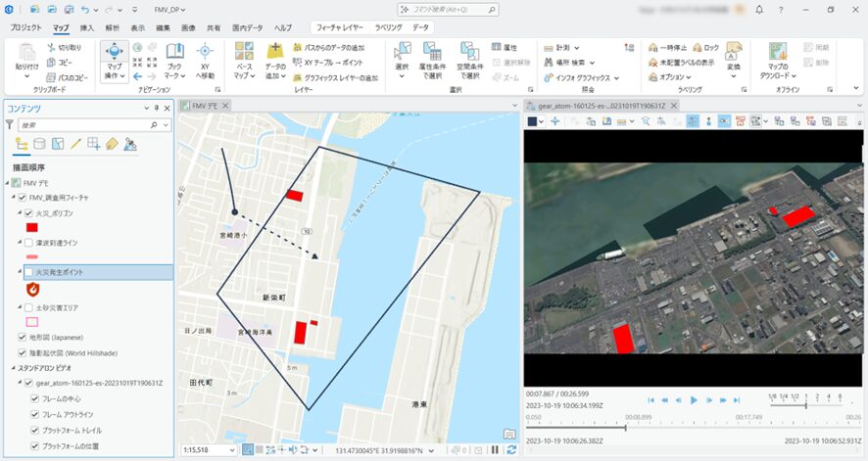The height and width of the screenshot is (461, 868).
Task: Click the 属性条件で選択 icon
Action: click(432, 61)
